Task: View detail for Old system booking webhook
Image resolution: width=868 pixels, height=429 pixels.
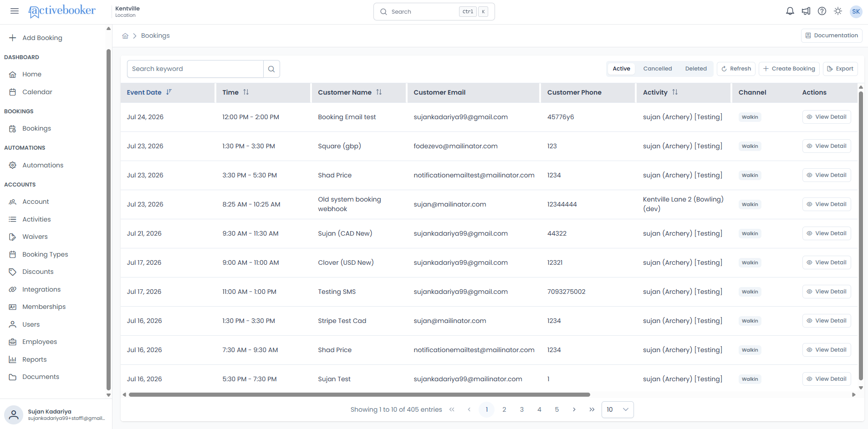Action: tap(827, 204)
